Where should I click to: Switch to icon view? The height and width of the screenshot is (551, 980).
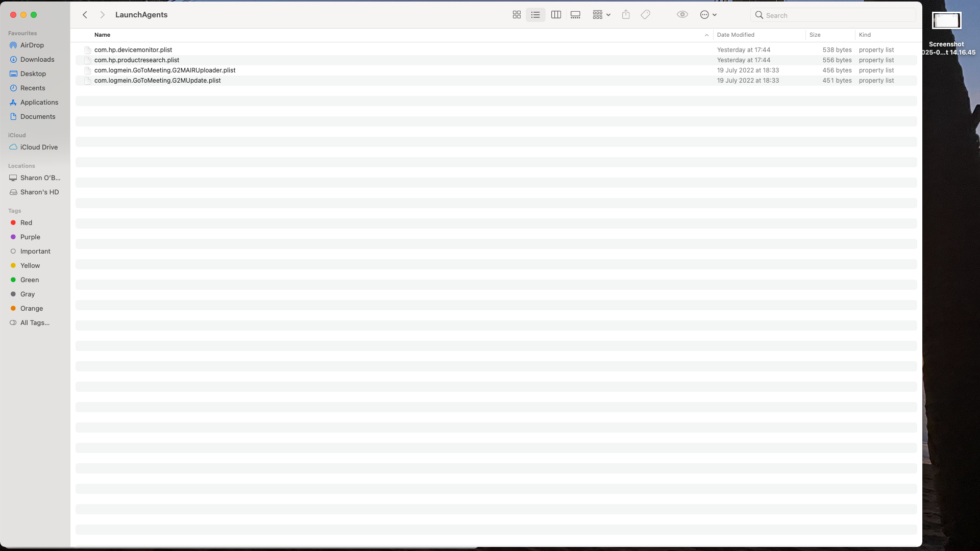coord(517,15)
